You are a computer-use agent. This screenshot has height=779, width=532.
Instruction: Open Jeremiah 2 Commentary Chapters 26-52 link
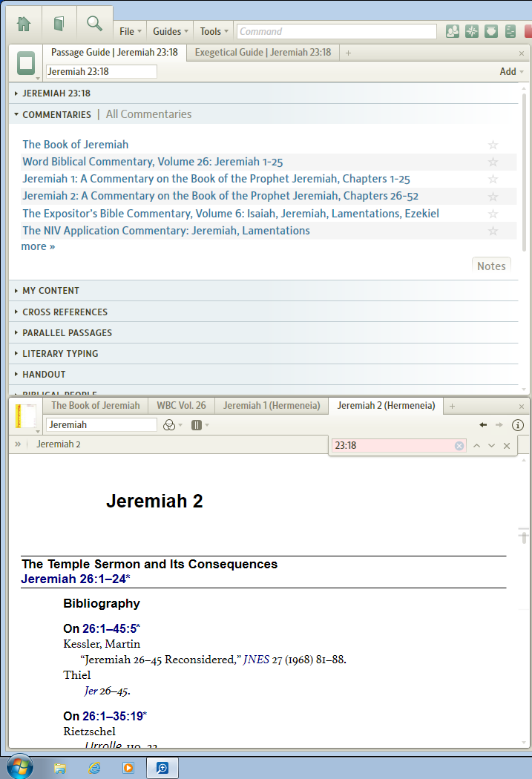[220, 196]
